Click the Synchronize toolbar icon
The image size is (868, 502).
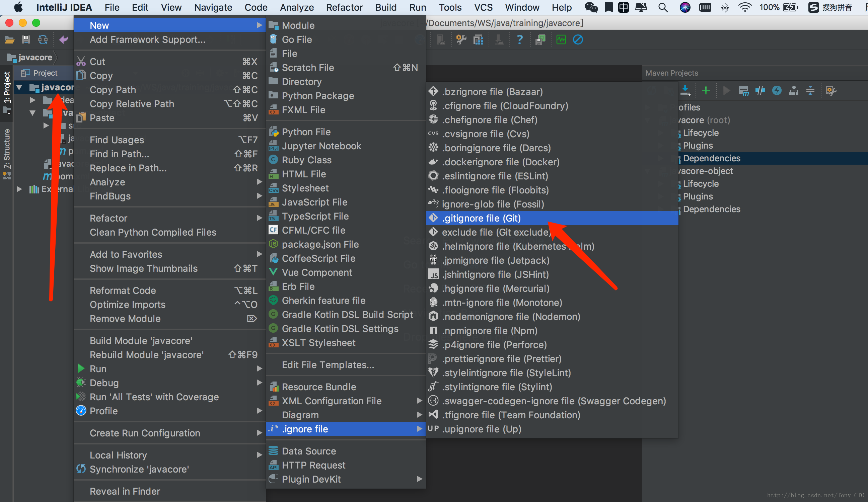[x=43, y=40]
